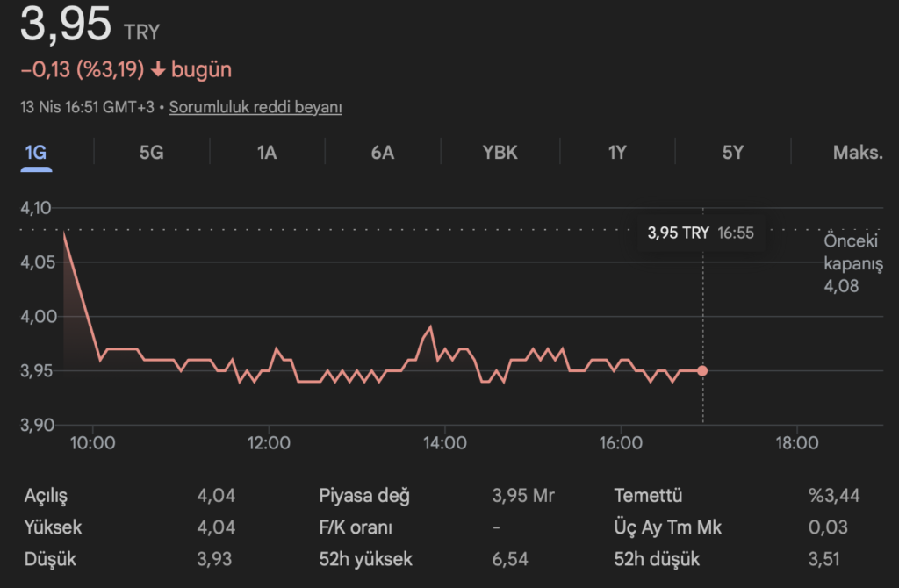Click the 14:00 time axis label
899x588 pixels.
444,443
